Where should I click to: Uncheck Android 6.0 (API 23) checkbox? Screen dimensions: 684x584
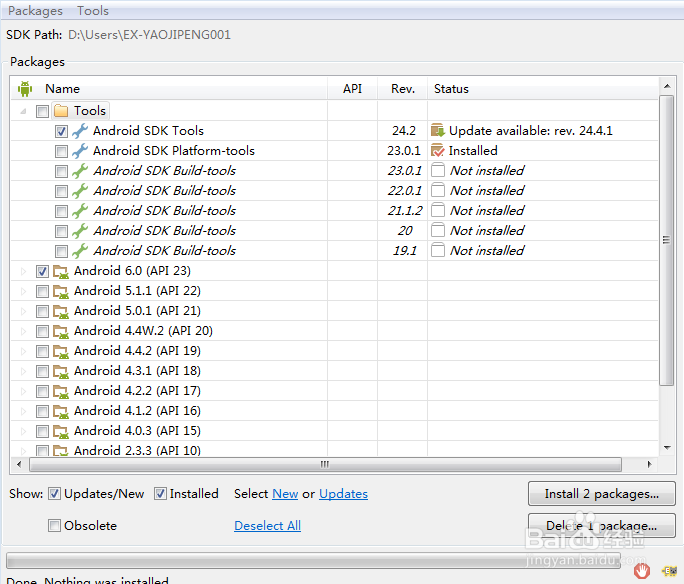coord(42,271)
